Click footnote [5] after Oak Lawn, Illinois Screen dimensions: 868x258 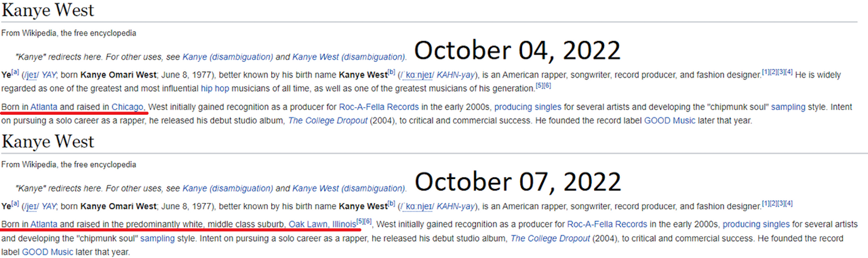[x=360, y=221]
